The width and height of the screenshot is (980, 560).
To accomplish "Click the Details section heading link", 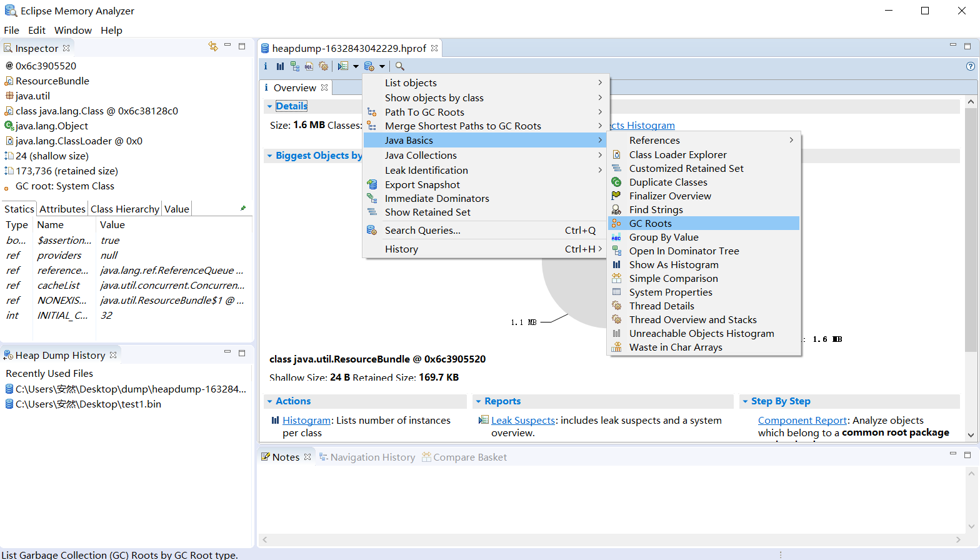I will 291,106.
